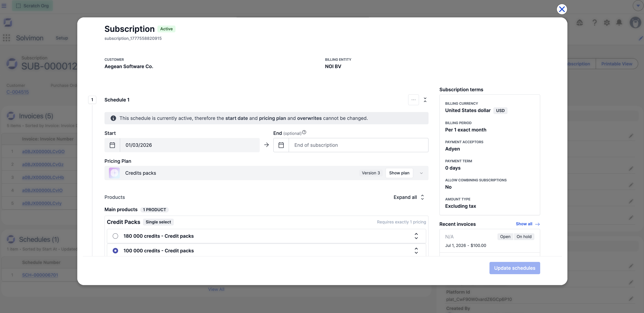Open the Setup tab
The width and height of the screenshot is (644, 313).
point(62,38)
